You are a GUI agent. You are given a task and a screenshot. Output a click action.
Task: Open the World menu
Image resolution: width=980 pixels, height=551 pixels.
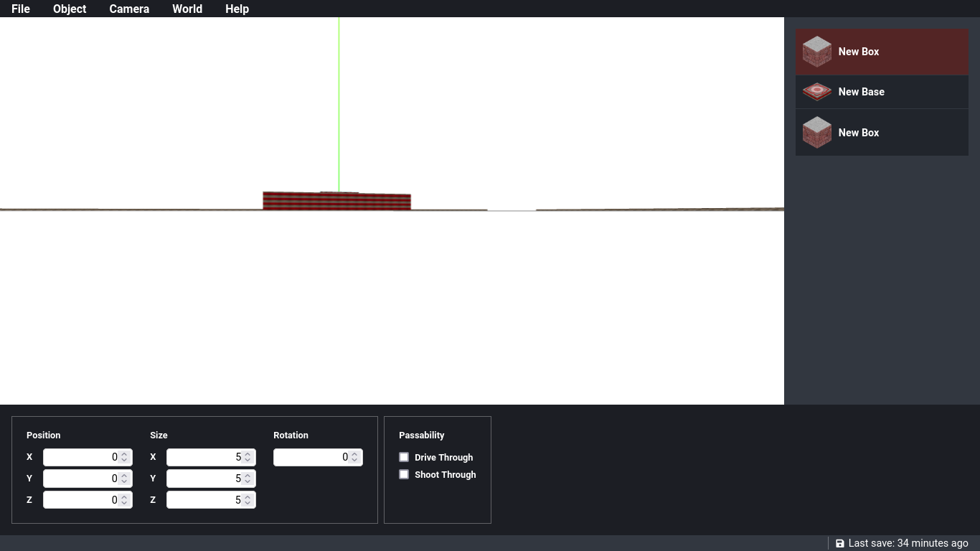pyautogui.click(x=187, y=9)
